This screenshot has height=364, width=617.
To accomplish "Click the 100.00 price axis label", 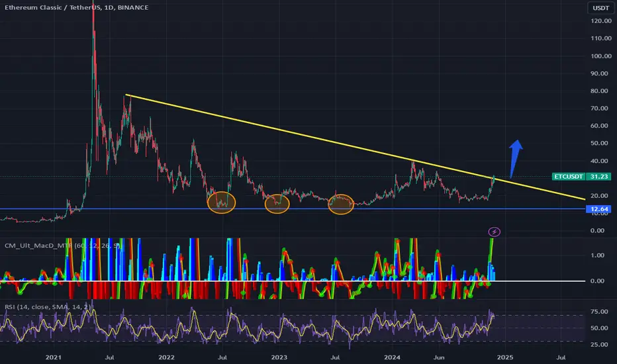I will pos(601,56).
